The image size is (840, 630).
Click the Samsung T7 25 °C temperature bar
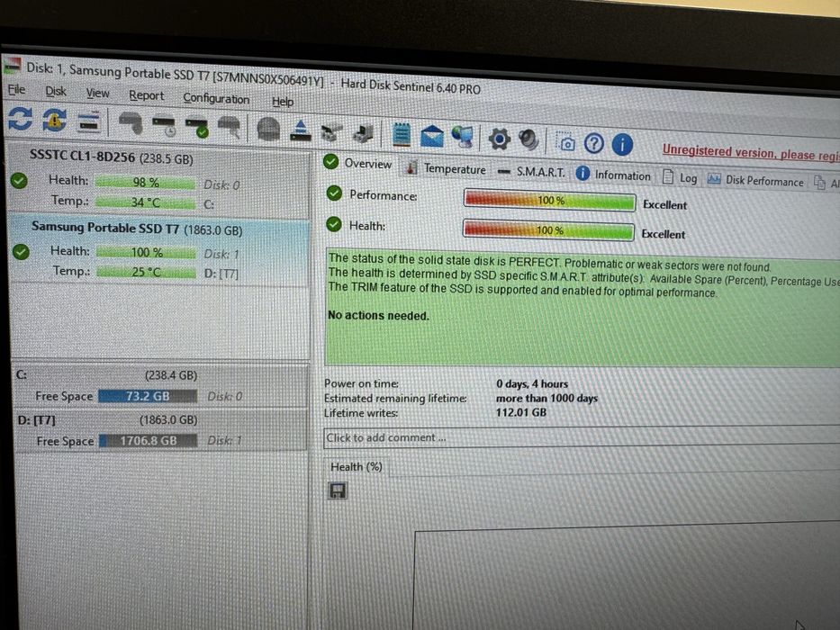pyautogui.click(x=146, y=272)
